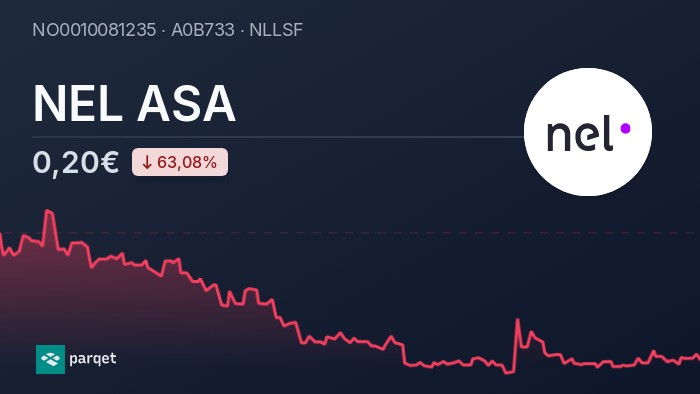Click the 63,08% loss badge
Viewport: 700px width, 394px height.
[x=180, y=162]
